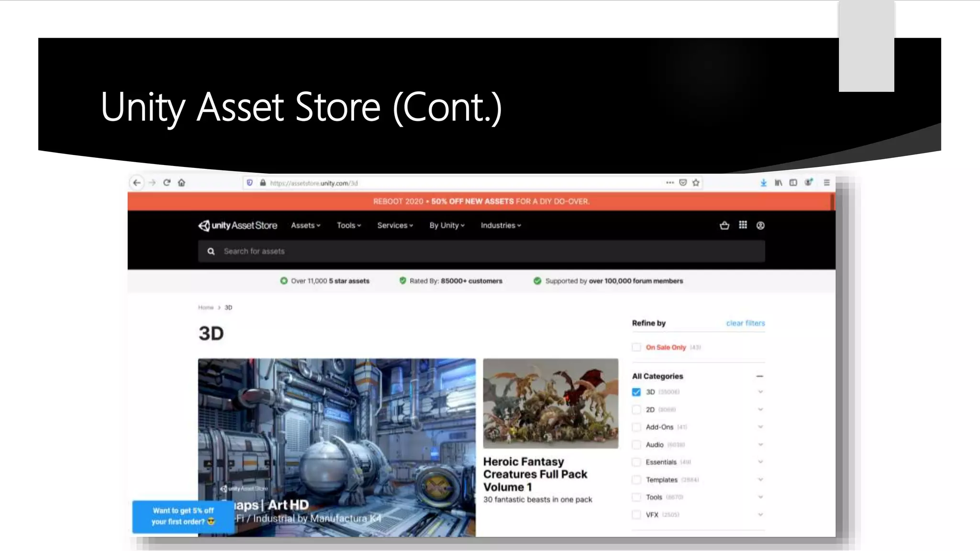Expand the 3D category chevron
The height and width of the screenshot is (551, 980).
click(760, 392)
